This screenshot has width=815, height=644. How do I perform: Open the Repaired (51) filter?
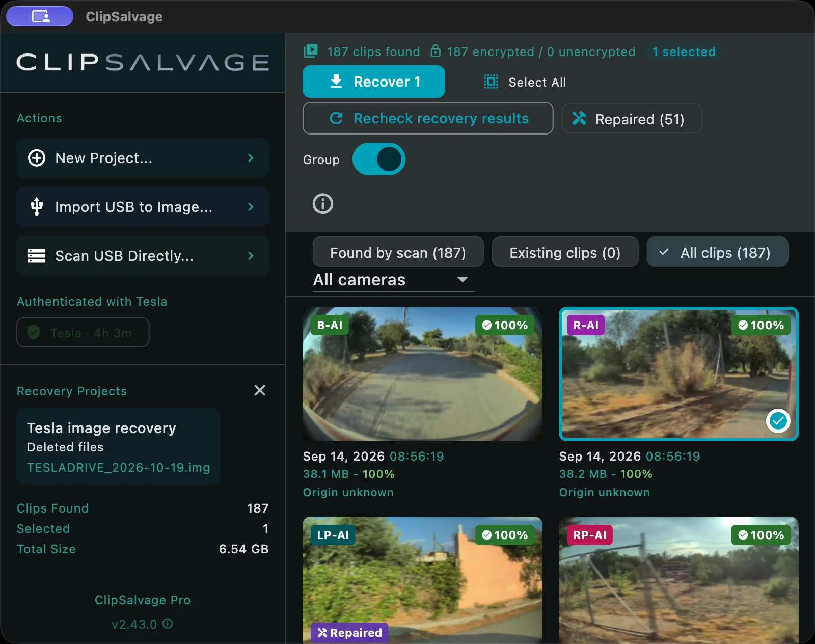(632, 119)
